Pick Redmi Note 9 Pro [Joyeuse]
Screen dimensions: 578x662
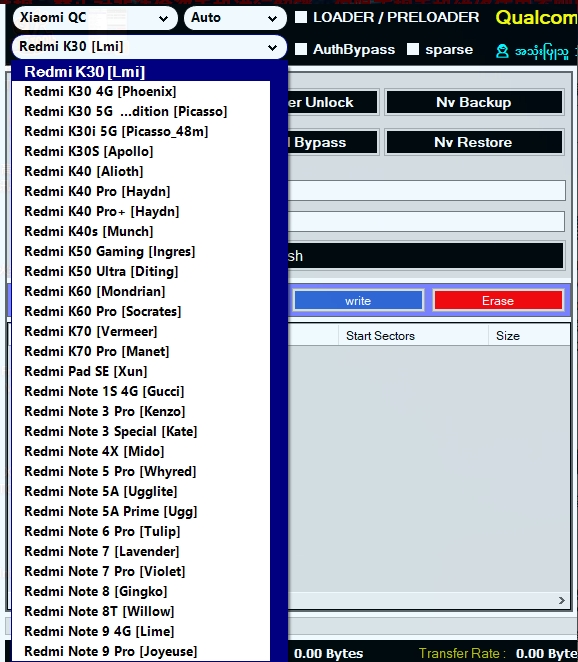tap(141, 651)
